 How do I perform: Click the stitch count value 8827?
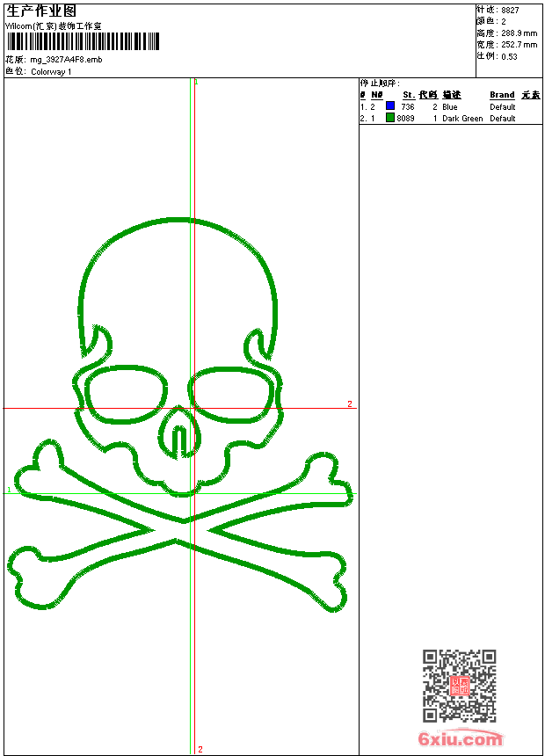point(510,10)
